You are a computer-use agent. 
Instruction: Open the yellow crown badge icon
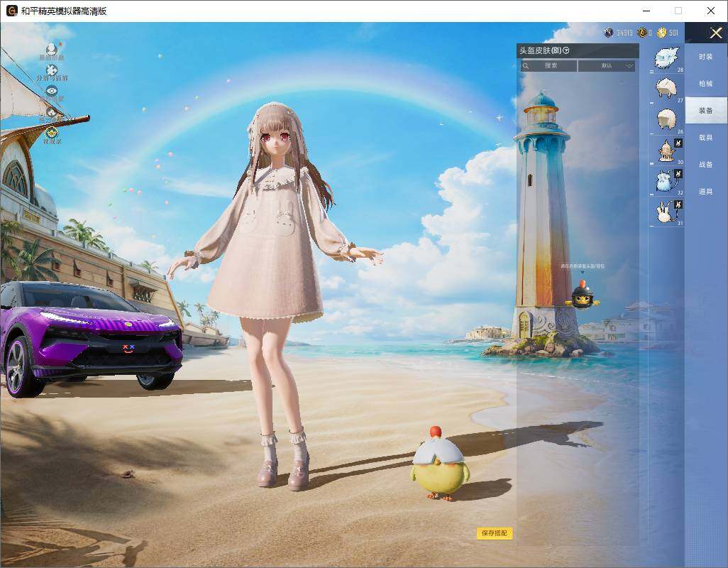[x=52, y=132]
